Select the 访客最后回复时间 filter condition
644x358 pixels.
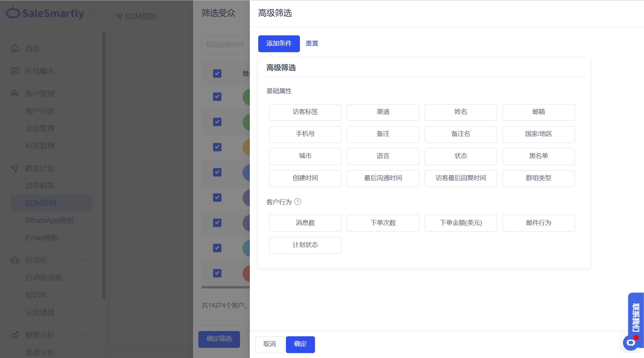[461, 178]
